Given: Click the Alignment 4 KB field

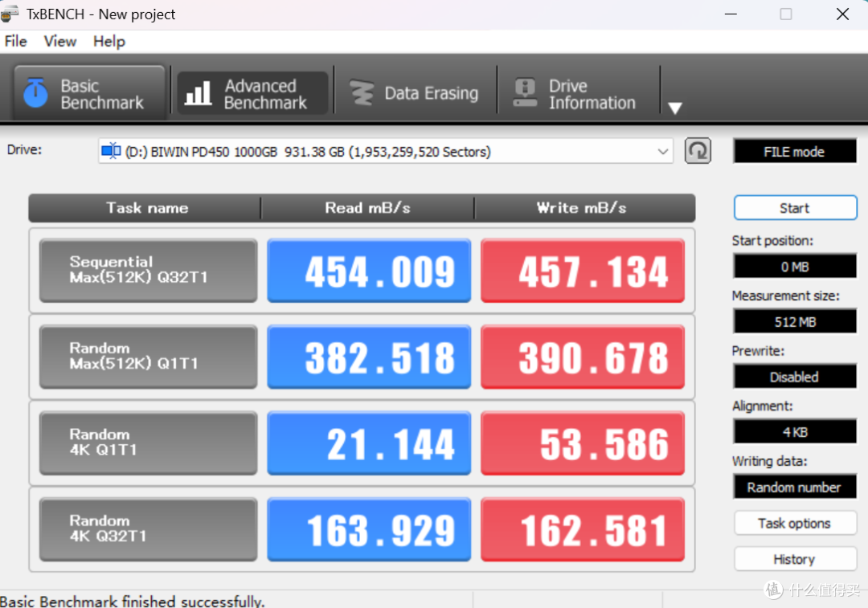Looking at the screenshot, I should pos(795,432).
